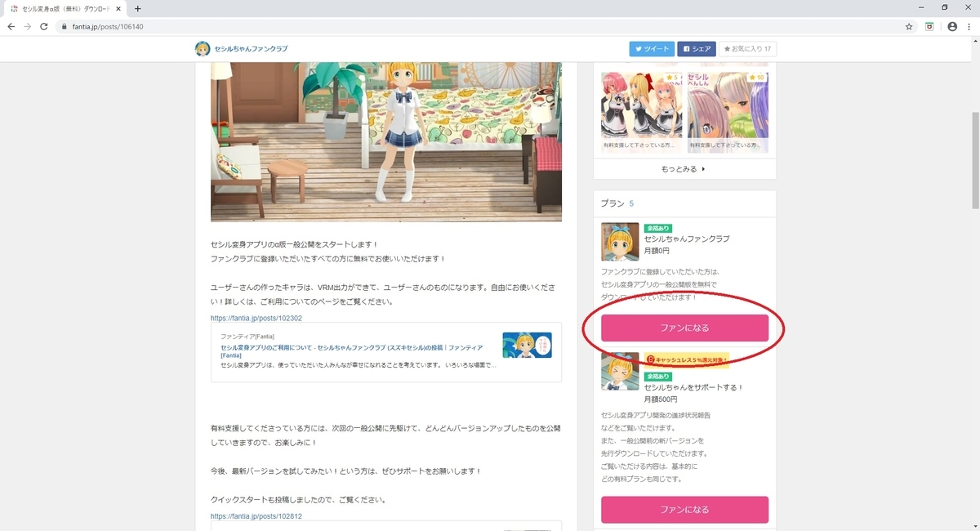Open the セシルちゃんファンクラブ header link
The height and width of the screenshot is (531, 980).
pyautogui.click(x=251, y=49)
